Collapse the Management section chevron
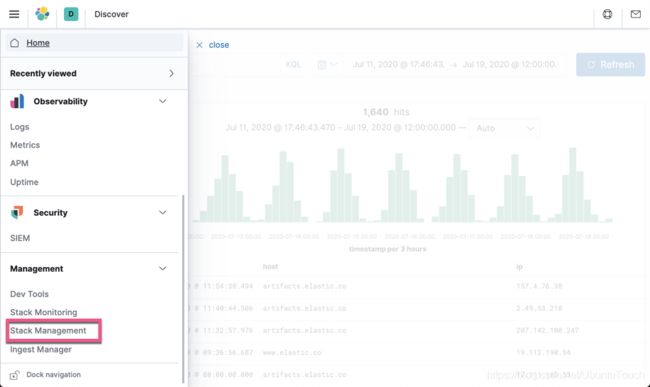The image size is (650, 387). pyautogui.click(x=162, y=268)
